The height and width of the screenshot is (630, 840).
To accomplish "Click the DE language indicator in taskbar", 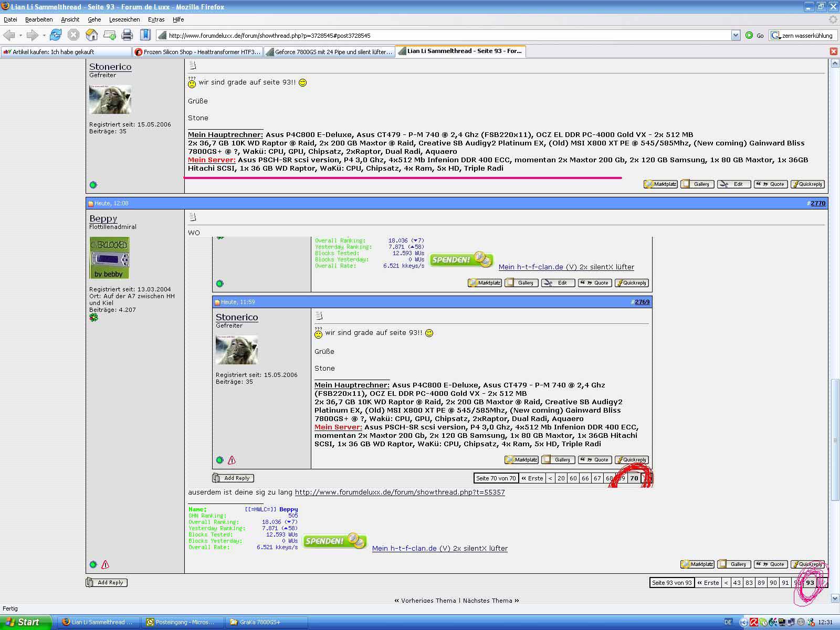I will point(728,622).
